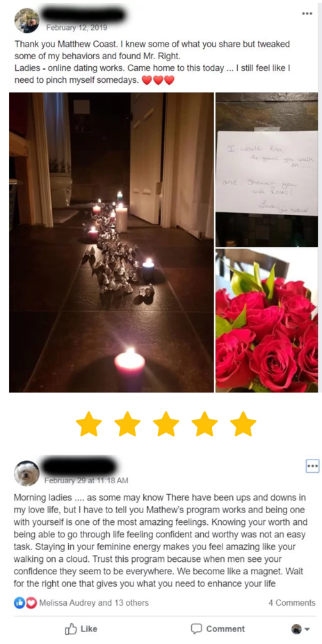
Task: View the 4 Comments link
Action: coord(292,603)
